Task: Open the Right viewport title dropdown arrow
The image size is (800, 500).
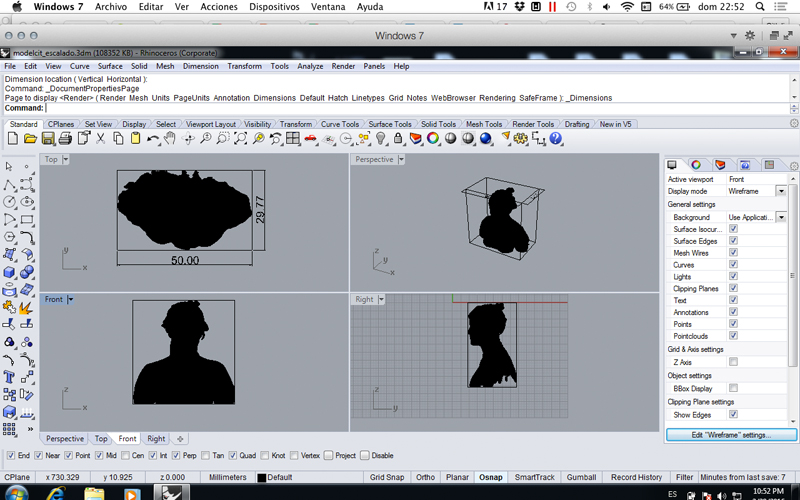Action: tap(381, 299)
